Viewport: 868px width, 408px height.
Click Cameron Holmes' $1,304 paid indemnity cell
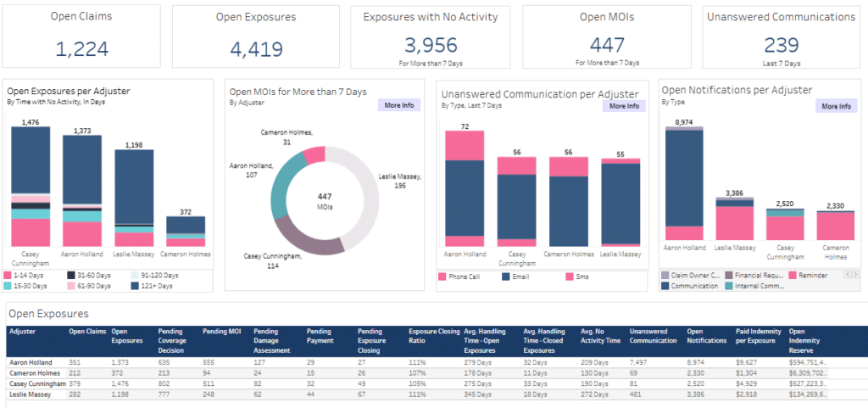[745, 372]
